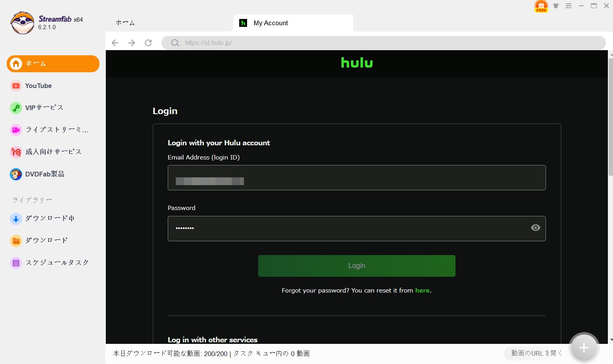Click the version 6.2.1.0 text
Viewport: 613px width, 364px height.
point(47,27)
